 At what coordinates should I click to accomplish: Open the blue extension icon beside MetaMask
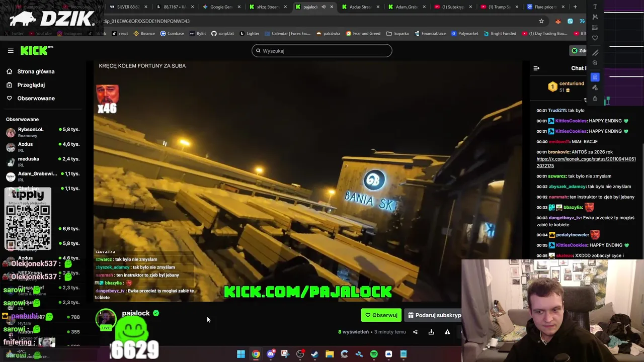click(x=570, y=21)
